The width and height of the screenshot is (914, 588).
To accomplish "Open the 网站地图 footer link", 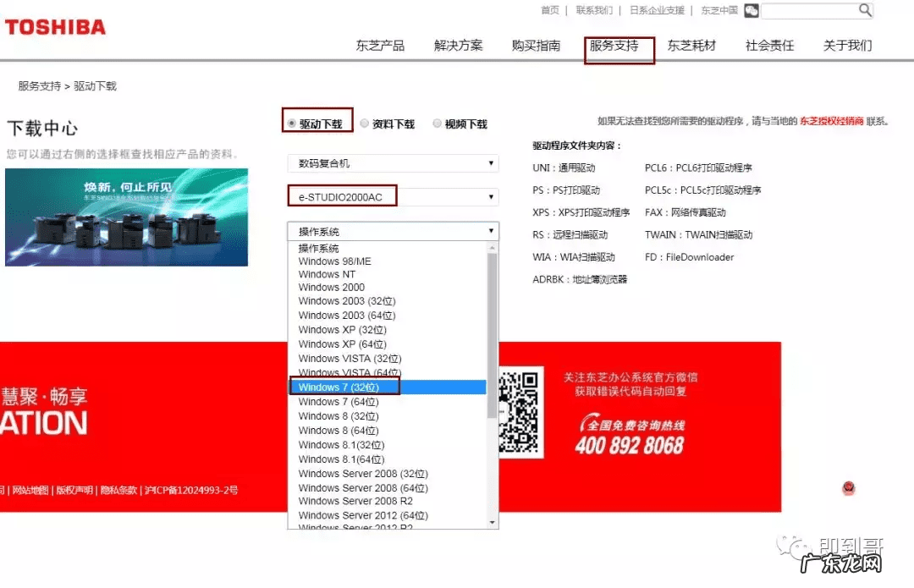I will (33, 488).
